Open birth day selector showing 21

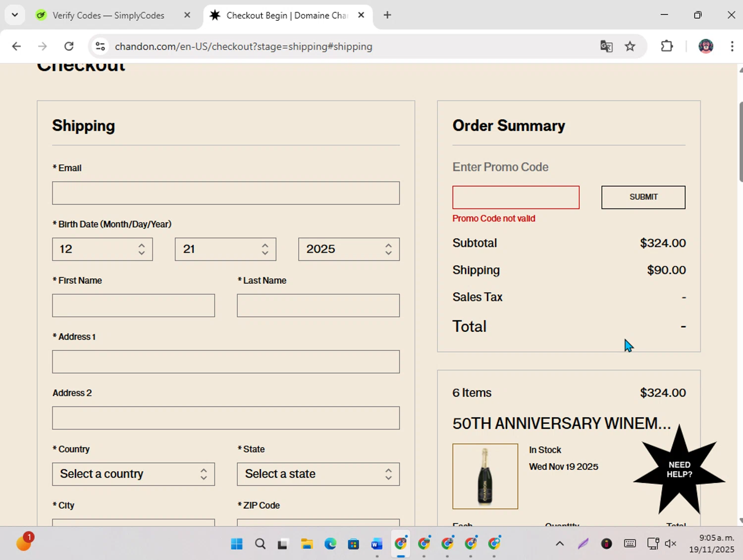225,249
